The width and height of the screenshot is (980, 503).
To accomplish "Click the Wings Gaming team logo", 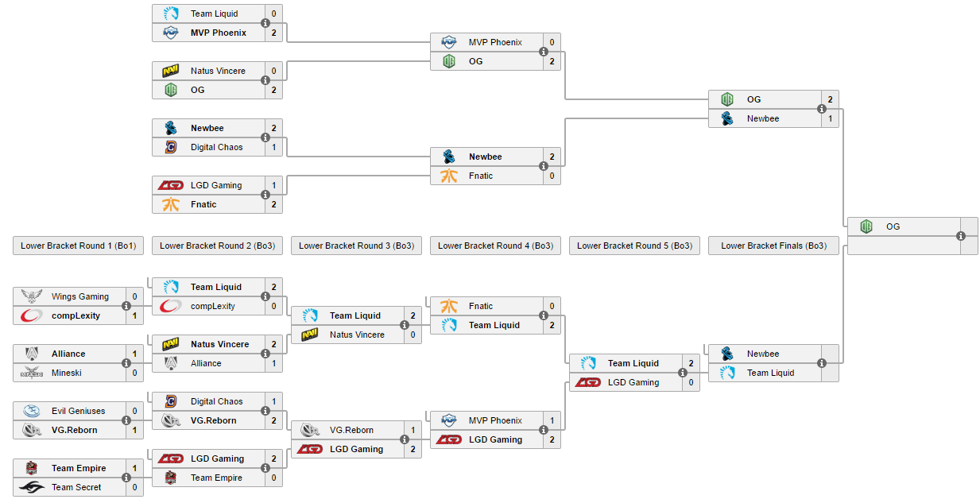I will pos(32,296).
